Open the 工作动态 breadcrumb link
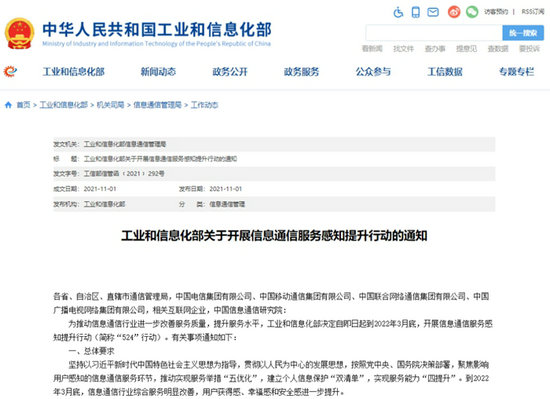 click(x=204, y=105)
